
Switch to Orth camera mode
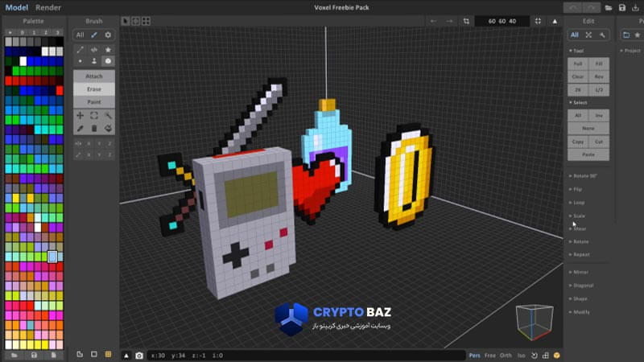(506, 356)
